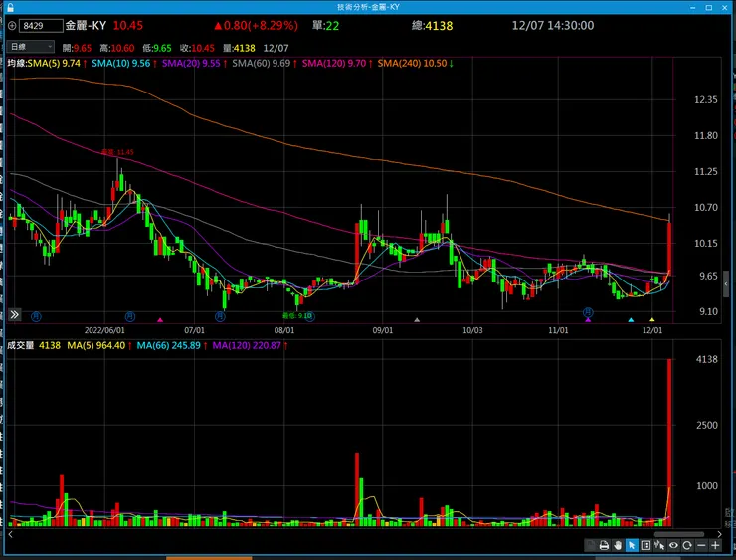Click the monthly 月 marker near 2022/06/01

tap(130, 317)
